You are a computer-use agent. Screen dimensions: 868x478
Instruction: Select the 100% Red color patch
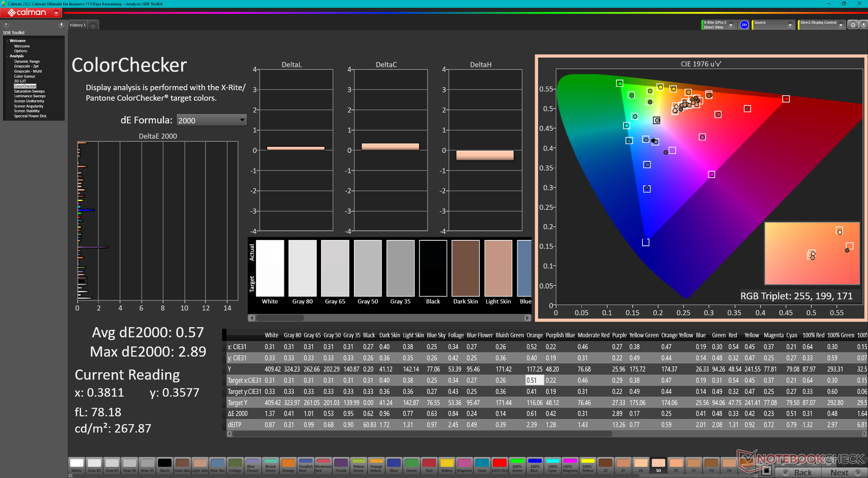tap(500, 464)
